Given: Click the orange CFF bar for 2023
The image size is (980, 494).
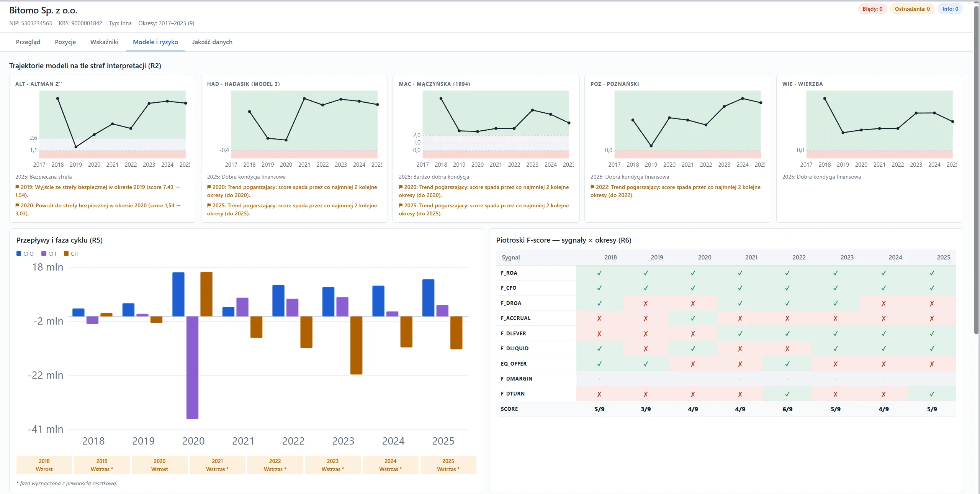Looking at the screenshot, I should point(356,345).
